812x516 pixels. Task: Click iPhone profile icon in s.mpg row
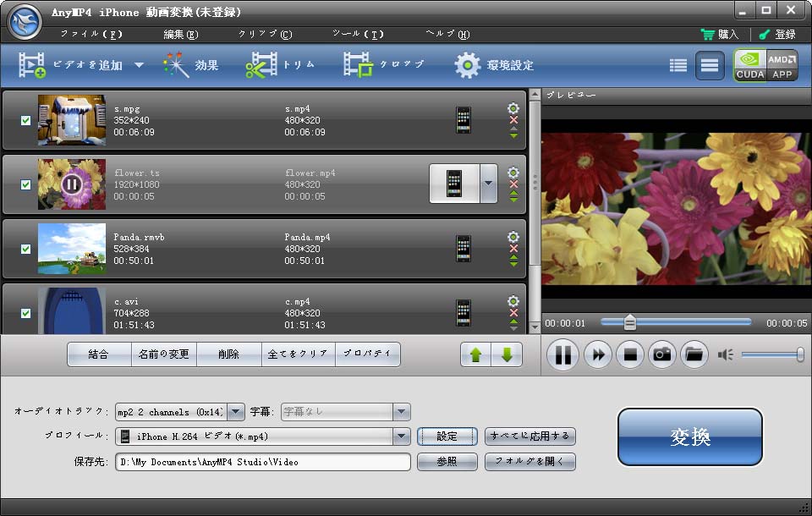pos(464,120)
